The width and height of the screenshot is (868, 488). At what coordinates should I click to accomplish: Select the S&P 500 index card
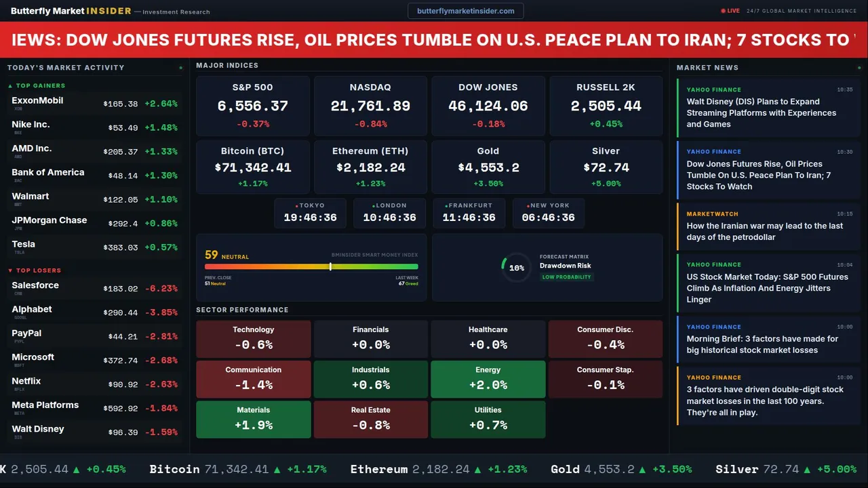[x=252, y=106]
